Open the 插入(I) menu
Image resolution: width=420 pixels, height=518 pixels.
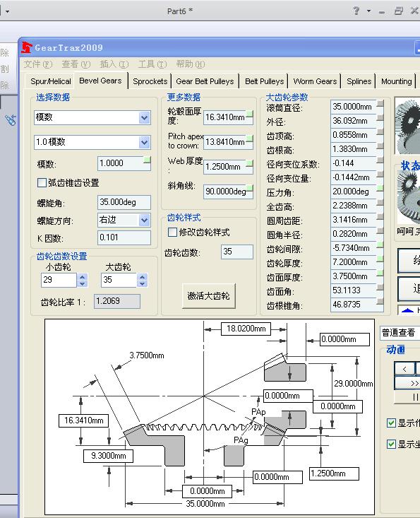[114, 64]
